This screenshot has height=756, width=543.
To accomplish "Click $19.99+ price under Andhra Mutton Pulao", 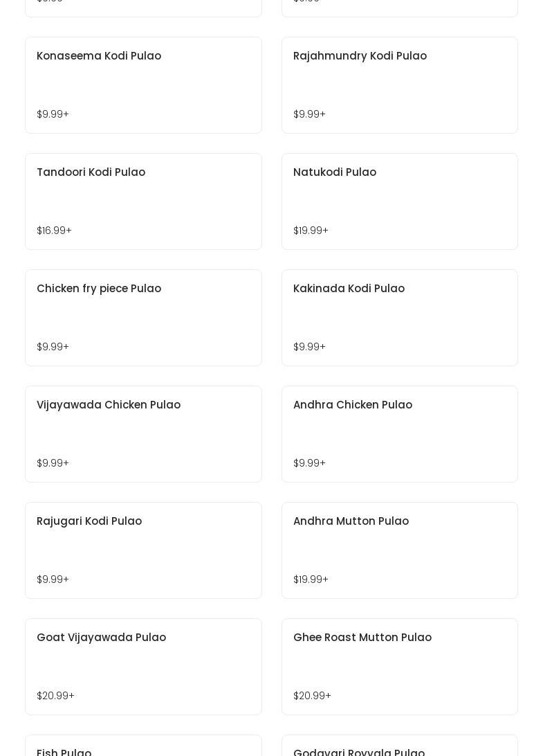I will 311,579.
